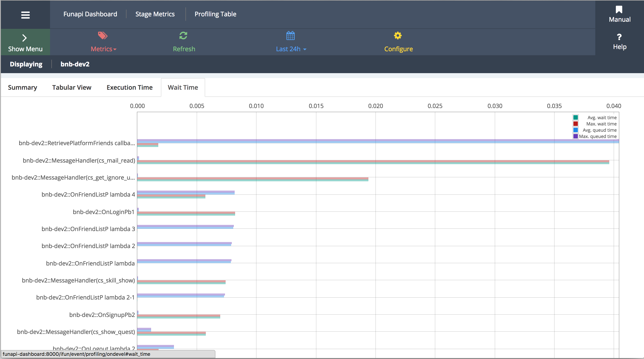The height and width of the screenshot is (359, 644).
Task: Click the Avg. wait time green swatch
Action: (x=575, y=117)
